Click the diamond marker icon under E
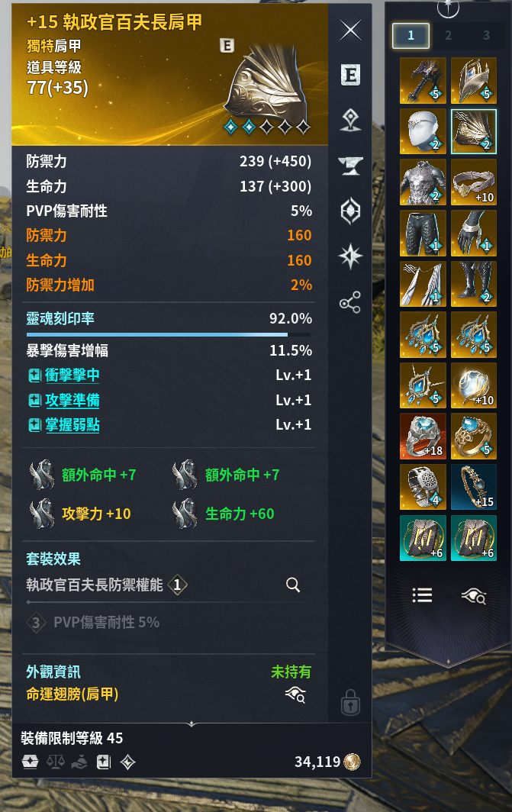 (350, 120)
